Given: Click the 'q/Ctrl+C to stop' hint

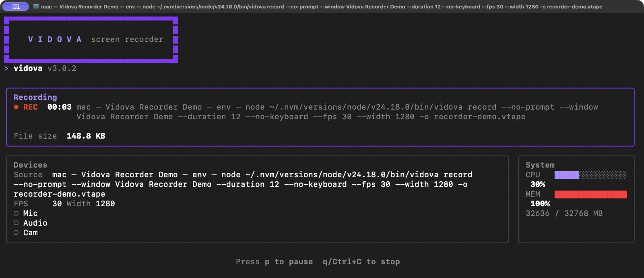Looking at the screenshot, I should tap(361, 262).
